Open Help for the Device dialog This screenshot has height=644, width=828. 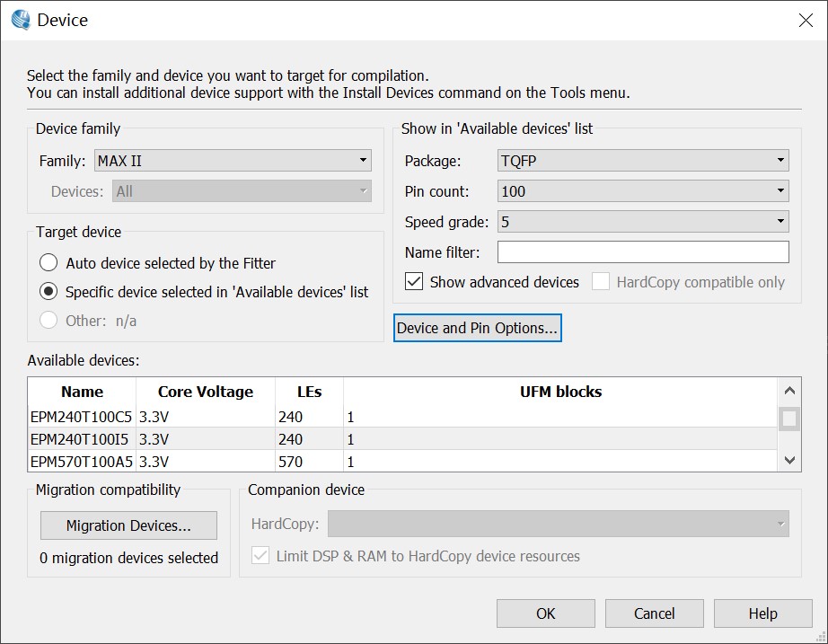click(762, 613)
